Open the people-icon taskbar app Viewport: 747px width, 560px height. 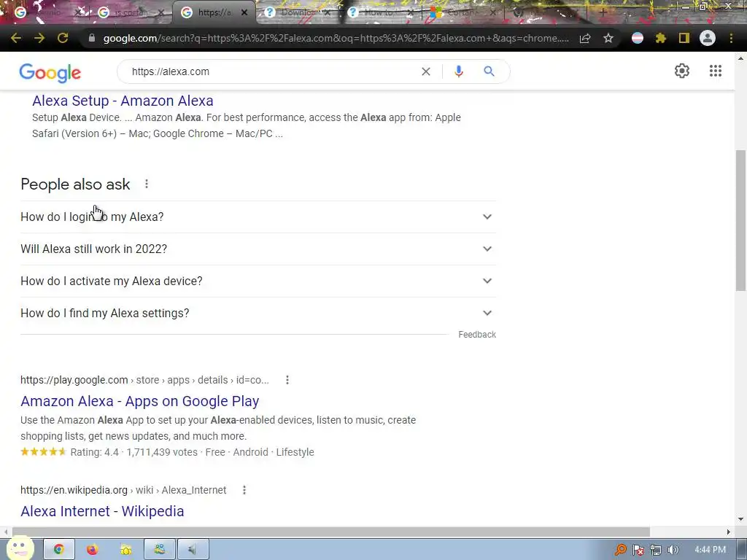pos(160,550)
